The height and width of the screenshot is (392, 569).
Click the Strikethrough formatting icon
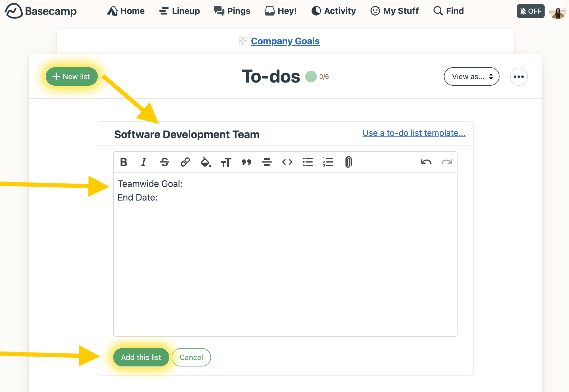coord(164,162)
